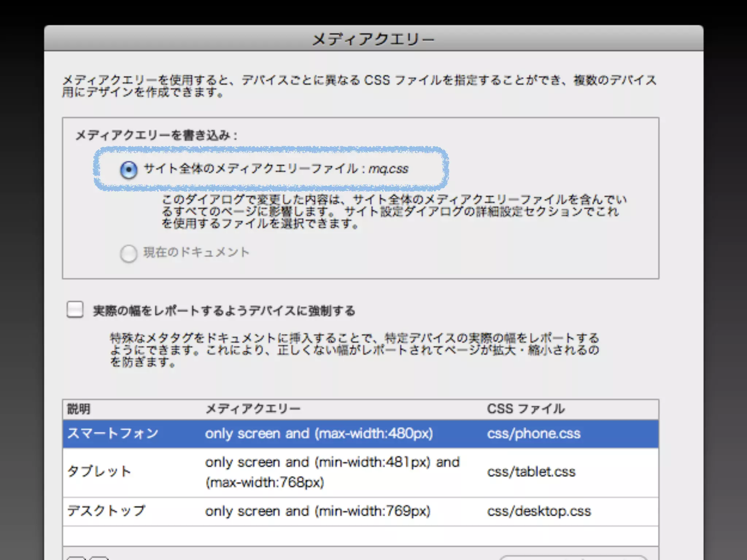Select the タブレット row description
Viewport: 747px width, 560px height.
[x=99, y=471]
